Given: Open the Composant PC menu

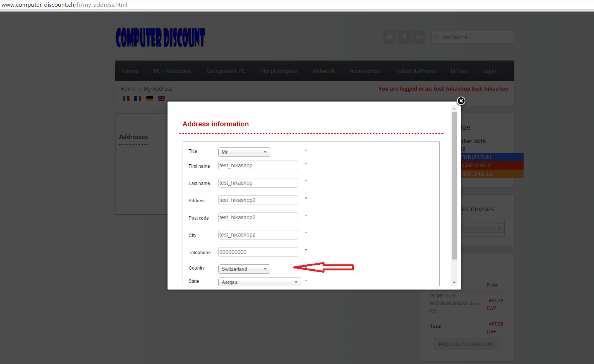Looking at the screenshot, I should (226, 71).
